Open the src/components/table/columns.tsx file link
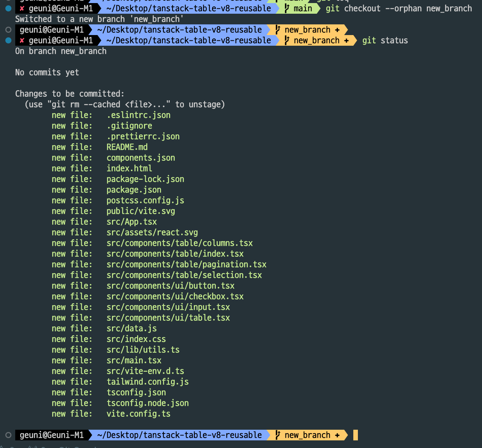 180,243
